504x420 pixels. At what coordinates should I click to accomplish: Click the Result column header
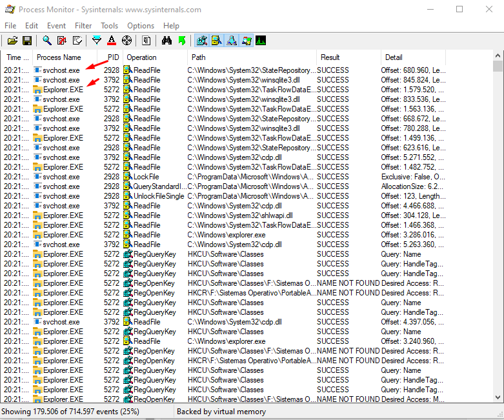click(349, 57)
